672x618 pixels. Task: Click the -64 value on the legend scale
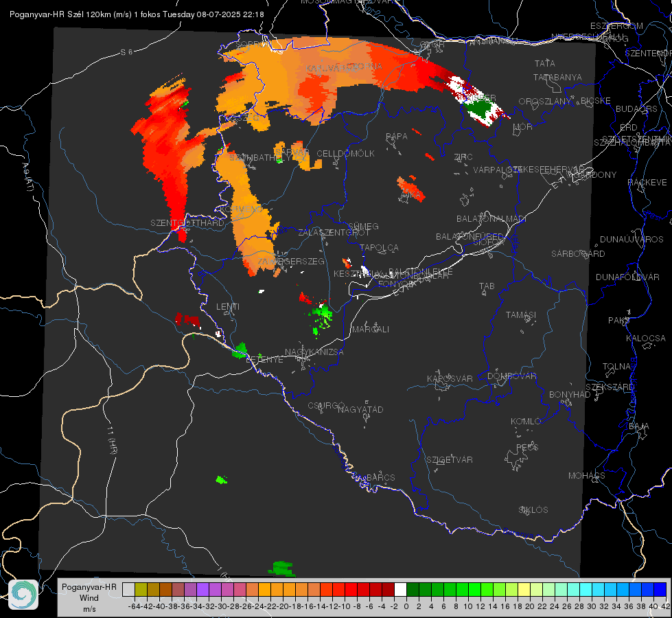[134, 606]
